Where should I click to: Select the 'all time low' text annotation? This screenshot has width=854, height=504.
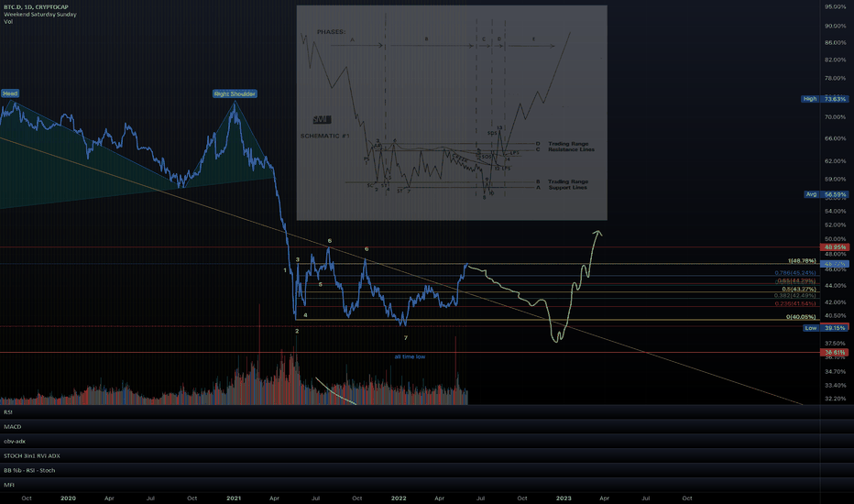coord(410,356)
